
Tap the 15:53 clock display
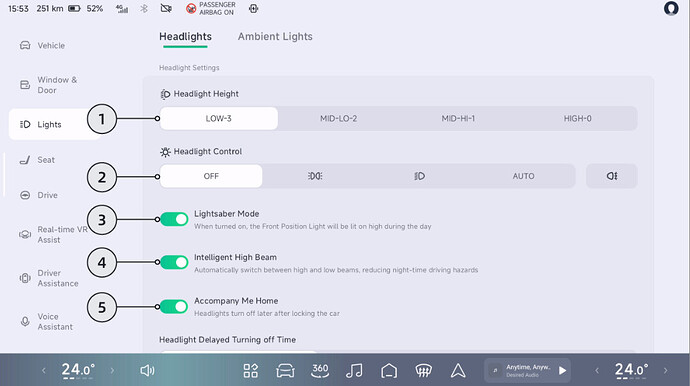pyautogui.click(x=18, y=9)
